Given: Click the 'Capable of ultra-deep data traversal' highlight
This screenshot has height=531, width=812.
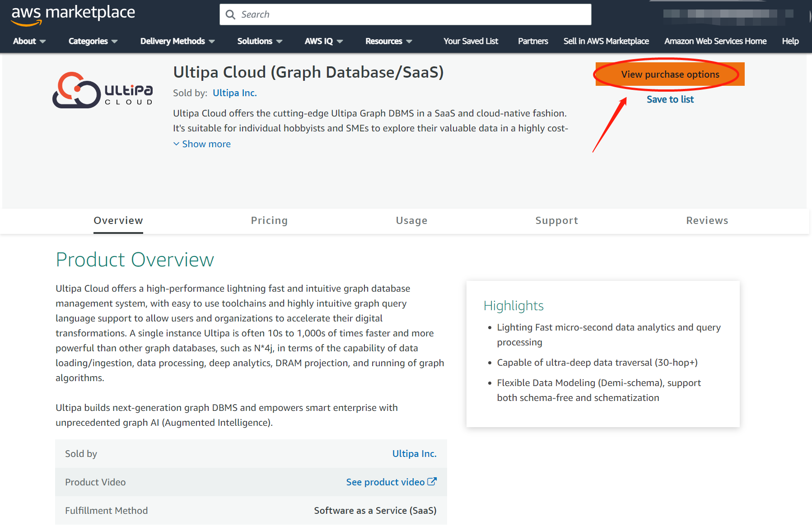Looking at the screenshot, I should pos(597,363).
